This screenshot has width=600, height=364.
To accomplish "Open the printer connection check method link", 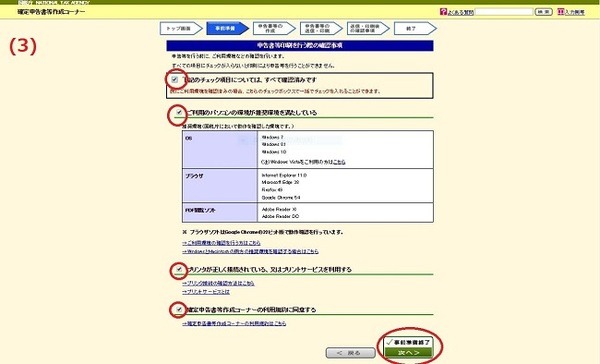I will click(218, 283).
